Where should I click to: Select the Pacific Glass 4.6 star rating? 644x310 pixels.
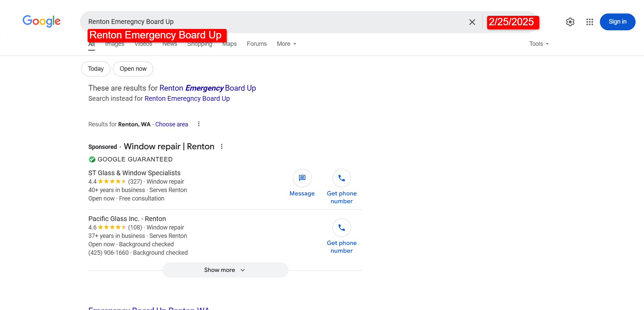tap(112, 227)
